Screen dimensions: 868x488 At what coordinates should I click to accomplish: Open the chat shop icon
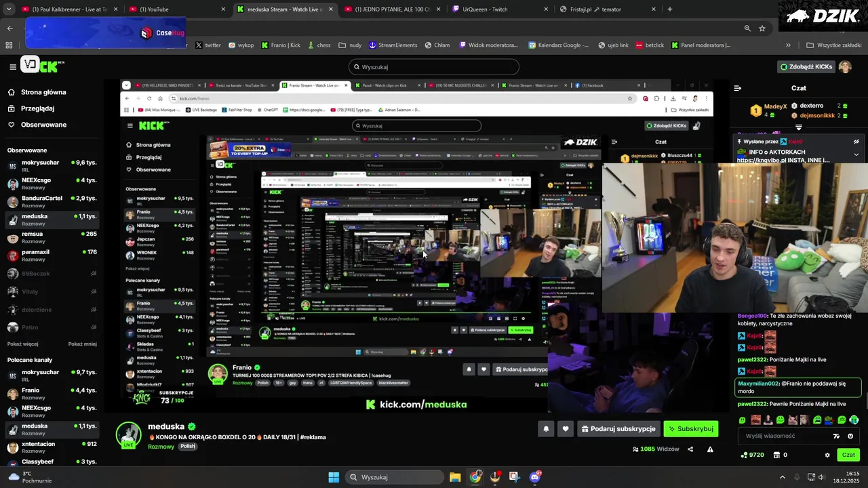[777, 455]
